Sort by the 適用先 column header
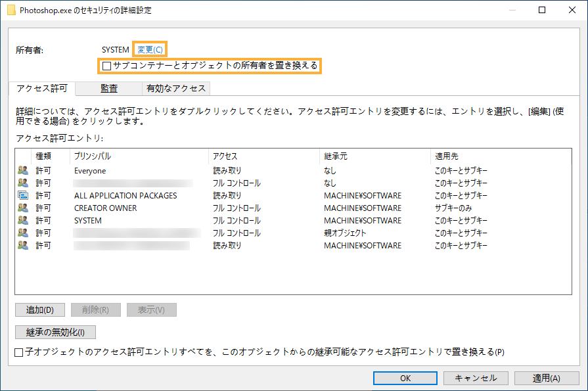The height and width of the screenshot is (391, 588). (x=501, y=156)
